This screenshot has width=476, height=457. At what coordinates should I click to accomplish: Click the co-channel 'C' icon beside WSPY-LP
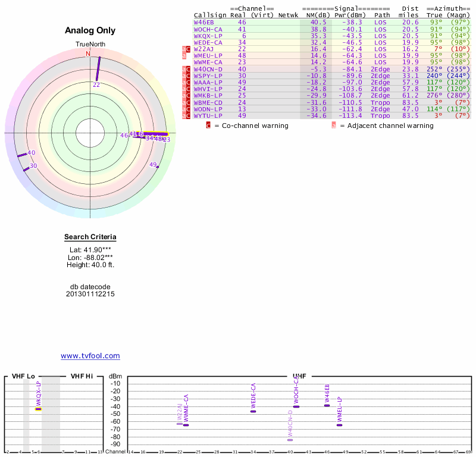click(x=188, y=76)
